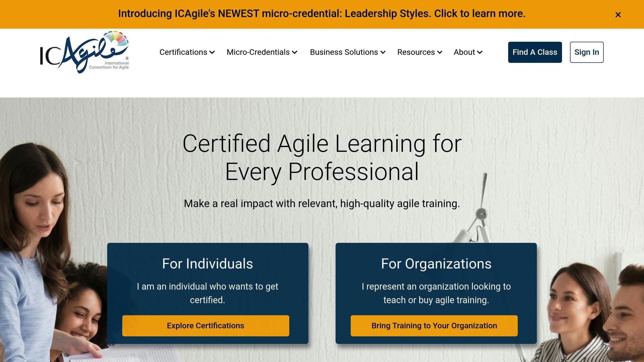This screenshot has width=644, height=362.
Task: Expand the Business Solutions chevron arrow
Action: pyautogui.click(x=383, y=52)
